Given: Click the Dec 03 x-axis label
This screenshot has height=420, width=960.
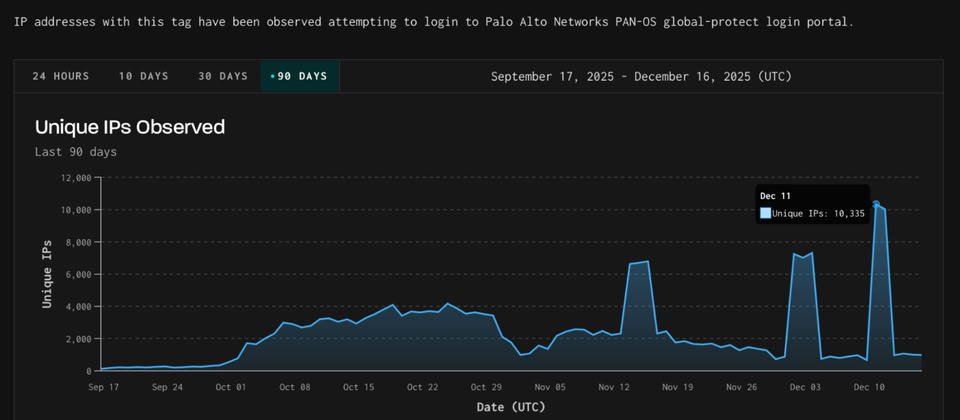Looking at the screenshot, I should tap(804, 387).
